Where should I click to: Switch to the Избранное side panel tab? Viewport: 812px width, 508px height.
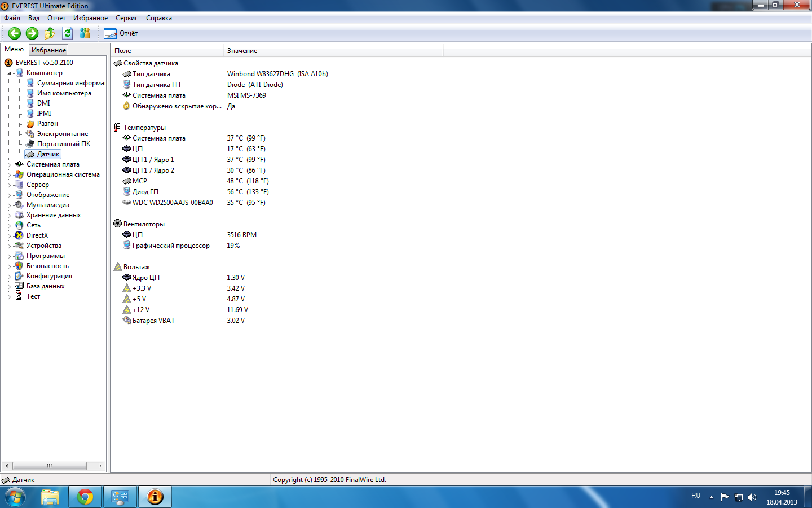(x=48, y=50)
